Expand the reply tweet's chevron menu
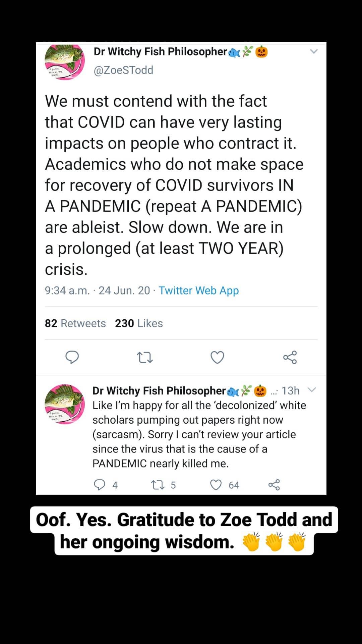 point(312,389)
